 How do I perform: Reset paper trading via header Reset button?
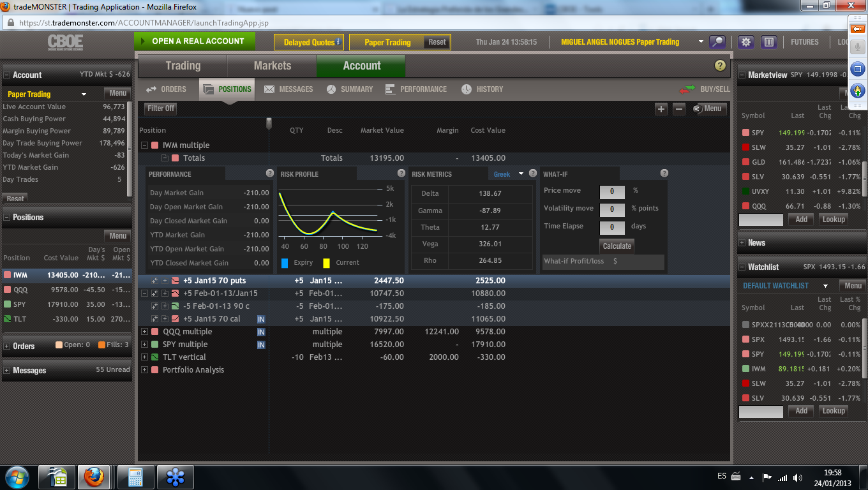click(437, 42)
